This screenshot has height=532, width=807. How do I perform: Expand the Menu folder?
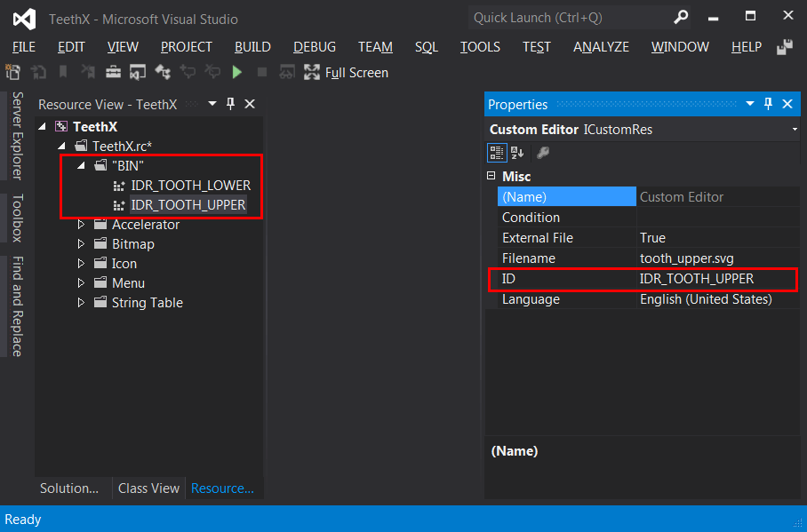(x=81, y=283)
